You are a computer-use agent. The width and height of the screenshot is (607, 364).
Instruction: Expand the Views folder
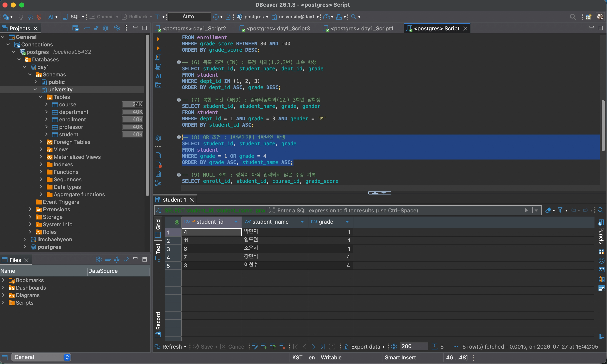pos(41,149)
